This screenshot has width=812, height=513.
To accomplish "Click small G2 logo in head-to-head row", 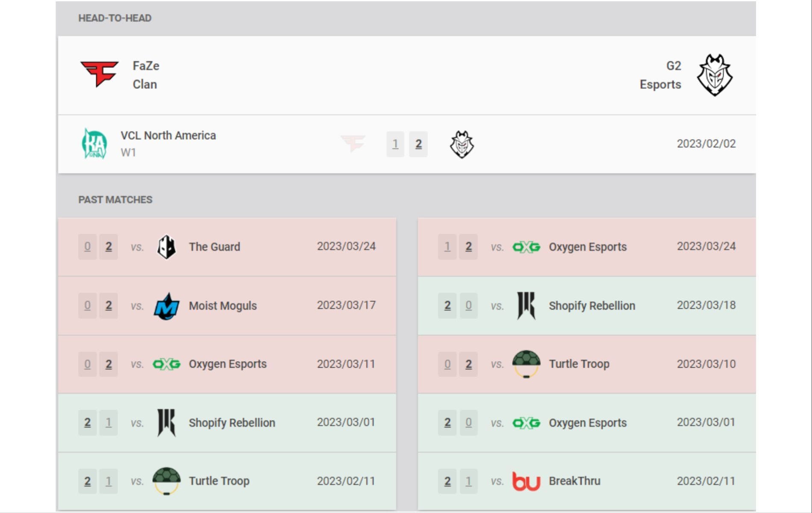I will (462, 144).
